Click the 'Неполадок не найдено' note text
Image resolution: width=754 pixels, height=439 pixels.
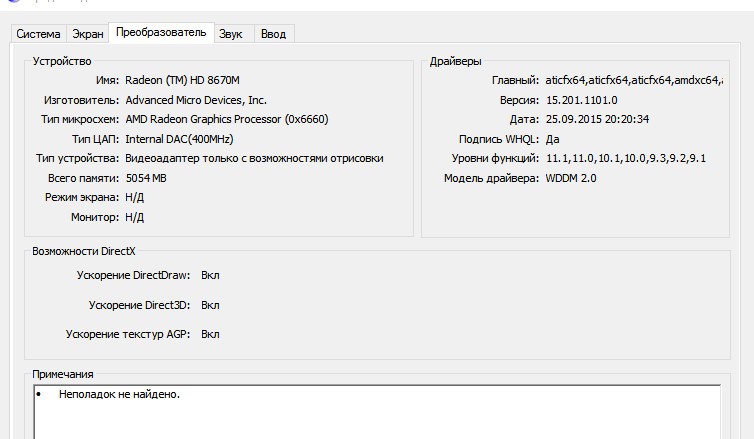click(x=119, y=395)
